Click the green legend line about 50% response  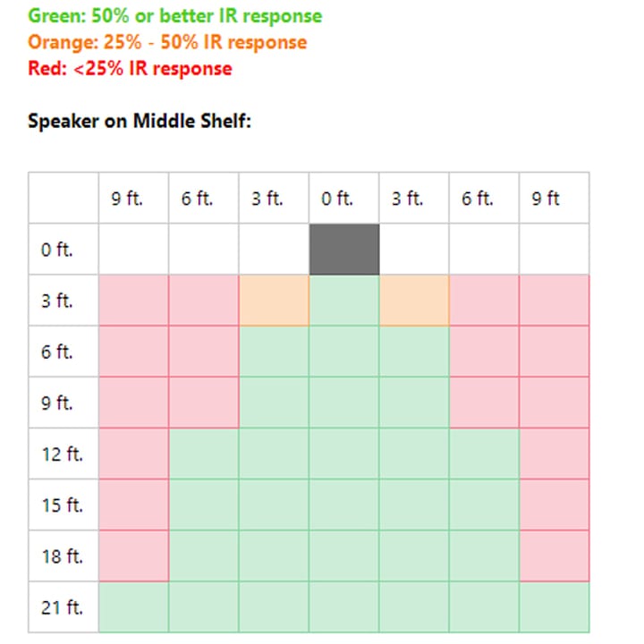(175, 16)
